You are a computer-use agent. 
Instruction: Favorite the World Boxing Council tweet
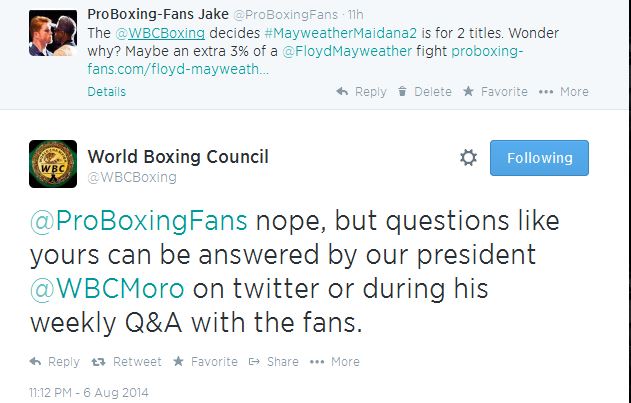click(205, 361)
